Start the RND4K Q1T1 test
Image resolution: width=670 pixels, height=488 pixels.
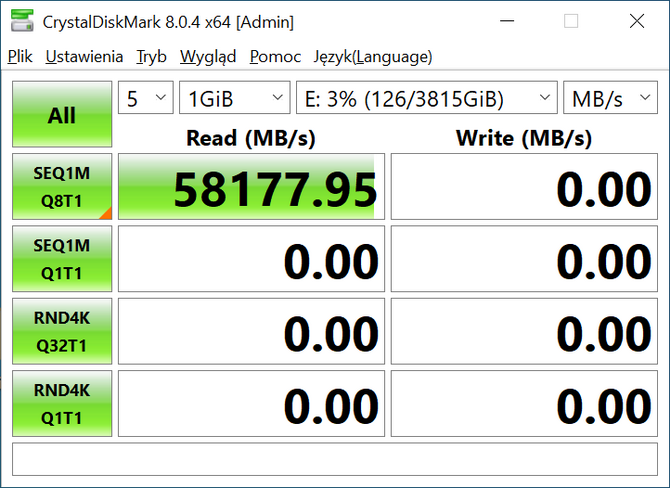point(62,403)
